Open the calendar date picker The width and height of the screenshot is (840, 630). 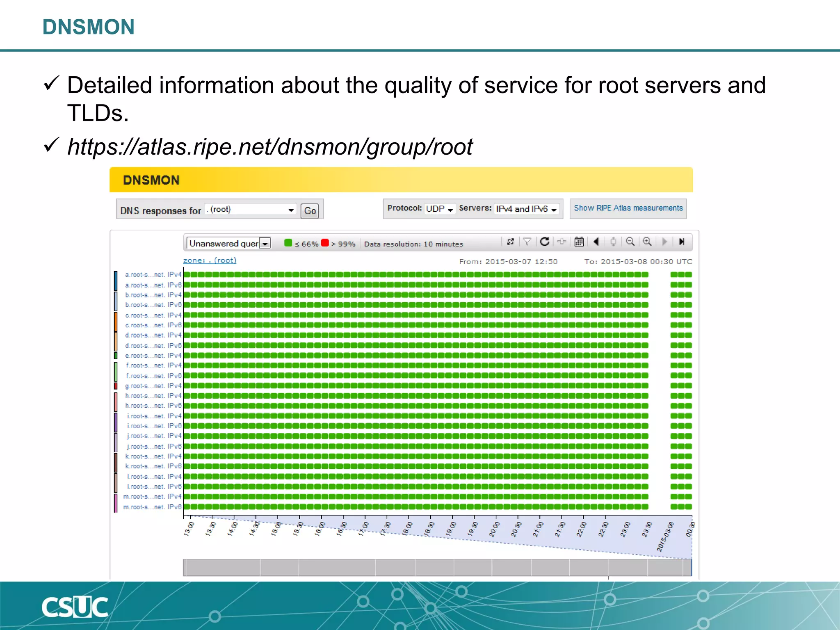pyautogui.click(x=579, y=242)
